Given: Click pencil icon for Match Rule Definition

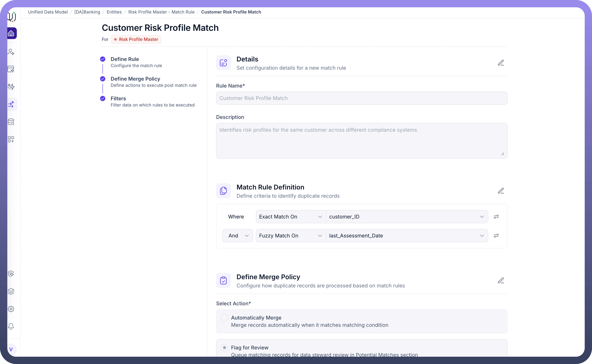Looking at the screenshot, I should (x=501, y=191).
